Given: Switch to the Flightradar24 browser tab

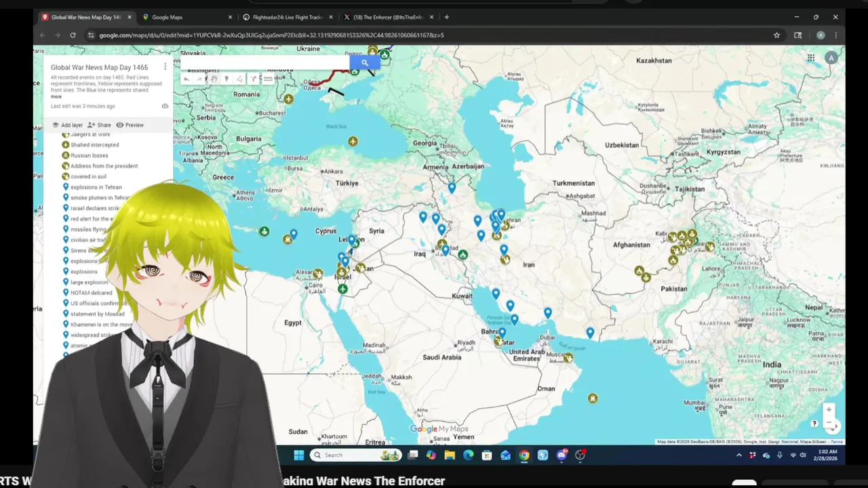Looking at the screenshot, I should (288, 17).
